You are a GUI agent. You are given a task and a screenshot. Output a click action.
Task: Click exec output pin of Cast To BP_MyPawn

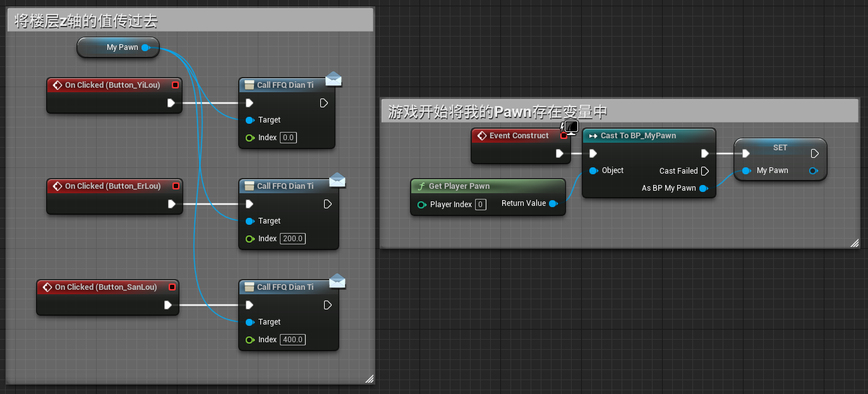pos(705,153)
